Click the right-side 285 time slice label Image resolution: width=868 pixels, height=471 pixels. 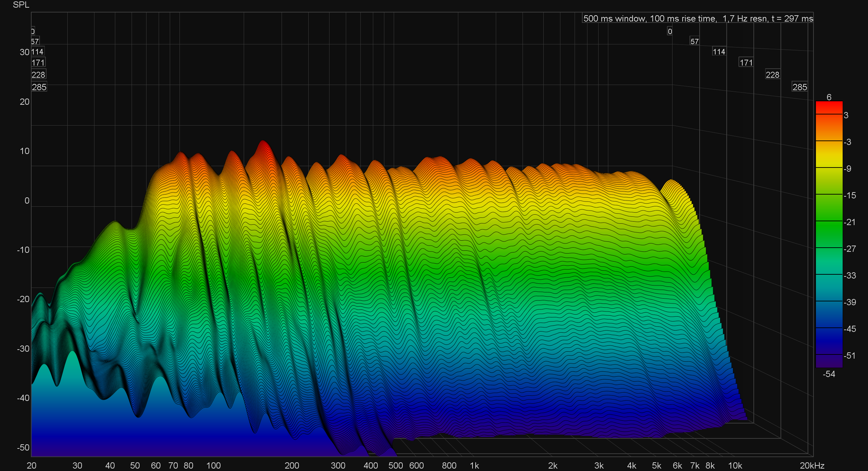(800, 87)
